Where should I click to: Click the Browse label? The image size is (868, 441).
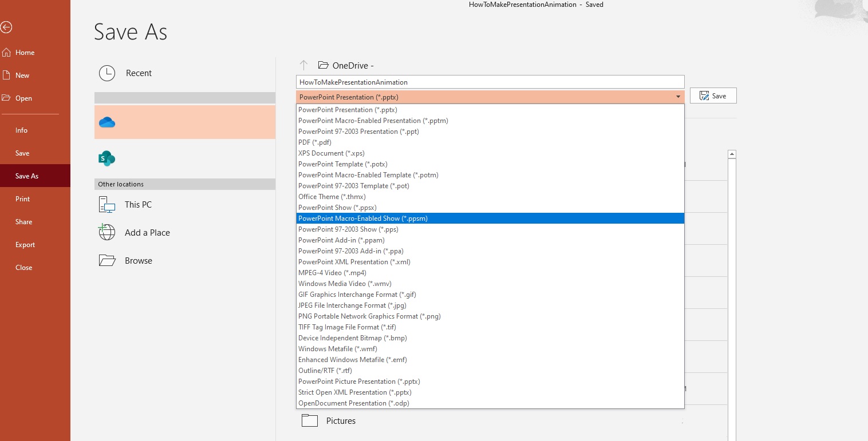139,261
